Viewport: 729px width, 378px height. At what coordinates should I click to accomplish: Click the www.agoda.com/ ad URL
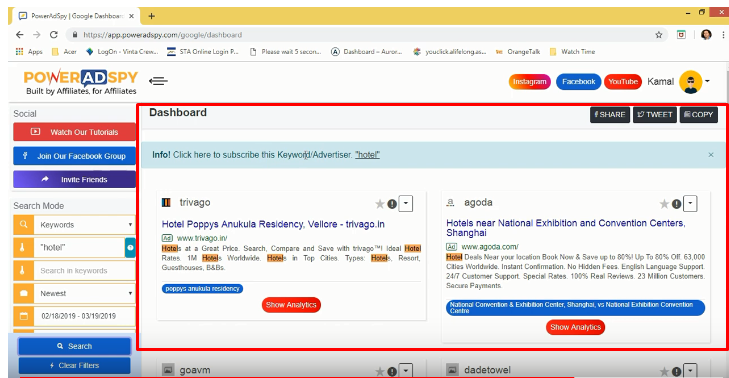(490, 247)
